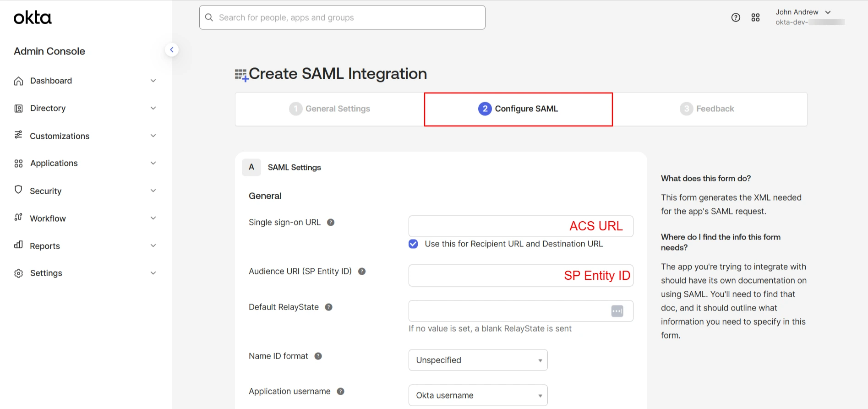The image size is (868, 409).
Task: Click the Reports chart icon
Action: pyautogui.click(x=18, y=245)
